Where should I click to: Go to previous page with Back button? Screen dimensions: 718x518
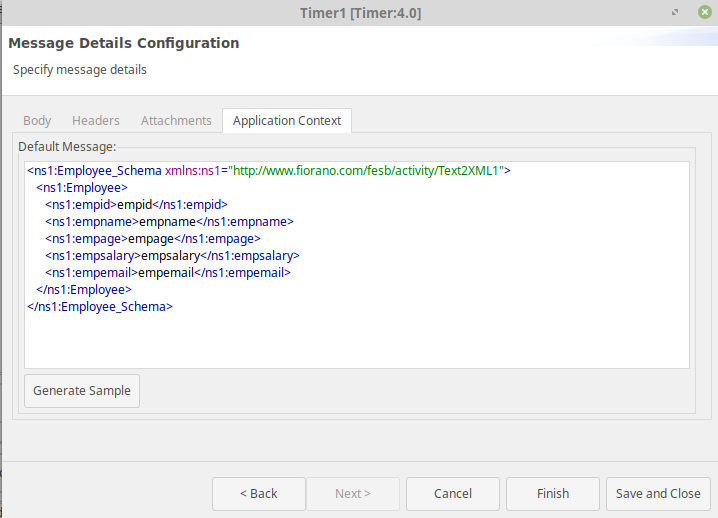[259, 494]
